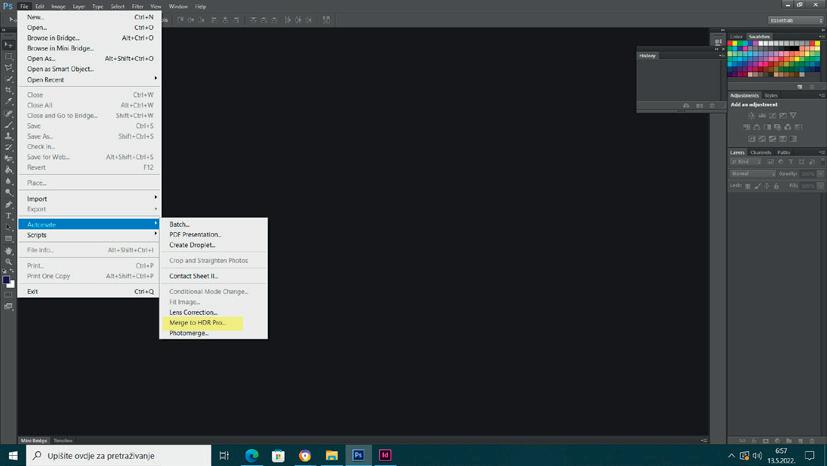827x466 pixels.
Task: Switch layer filtering on or off
Action: [822, 161]
